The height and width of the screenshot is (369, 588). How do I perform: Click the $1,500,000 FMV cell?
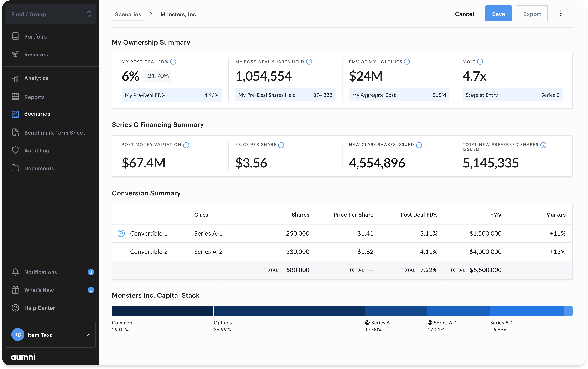(x=486, y=234)
